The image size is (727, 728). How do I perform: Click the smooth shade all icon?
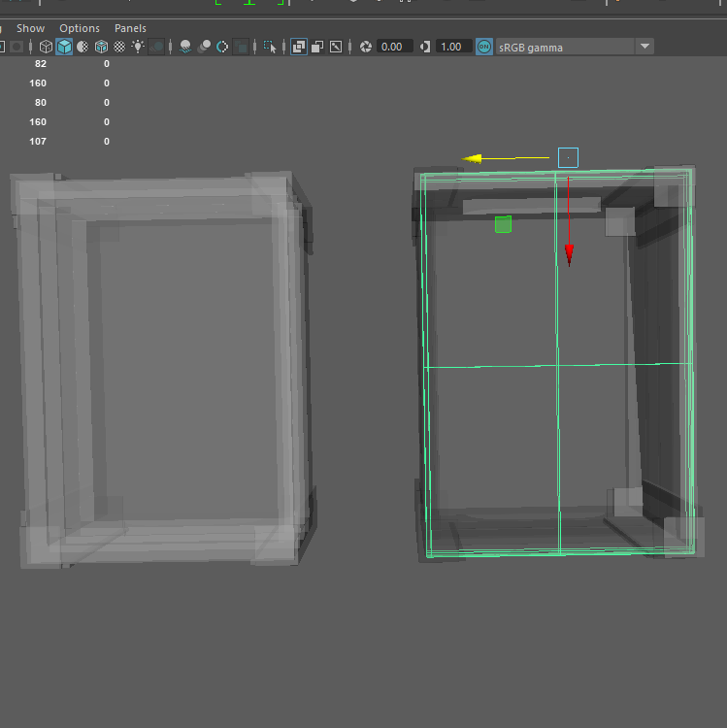[x=64, y=47]
